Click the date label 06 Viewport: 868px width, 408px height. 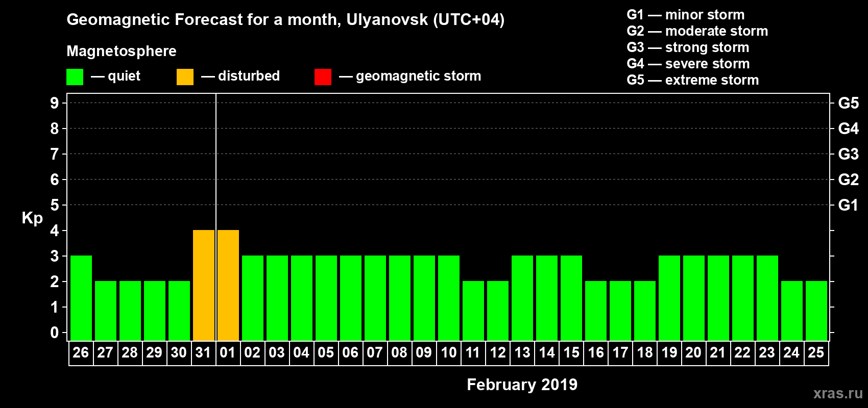pyautogui.click(x=350, y=352)
